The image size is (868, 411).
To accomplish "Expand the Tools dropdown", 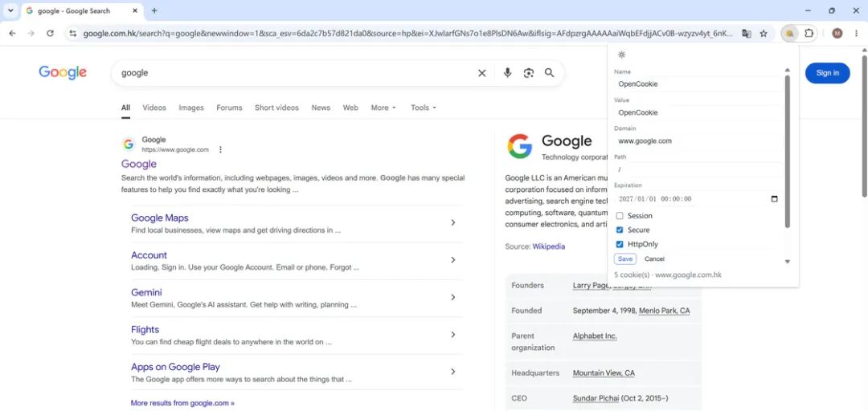I will coord(423,108).
